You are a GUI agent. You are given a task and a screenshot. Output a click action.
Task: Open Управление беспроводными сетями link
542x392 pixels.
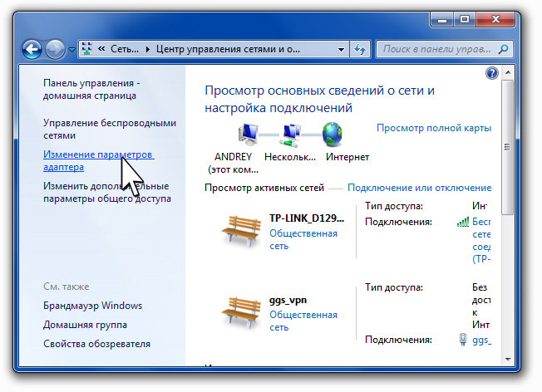pyautogui.click(x=109, y=129)
